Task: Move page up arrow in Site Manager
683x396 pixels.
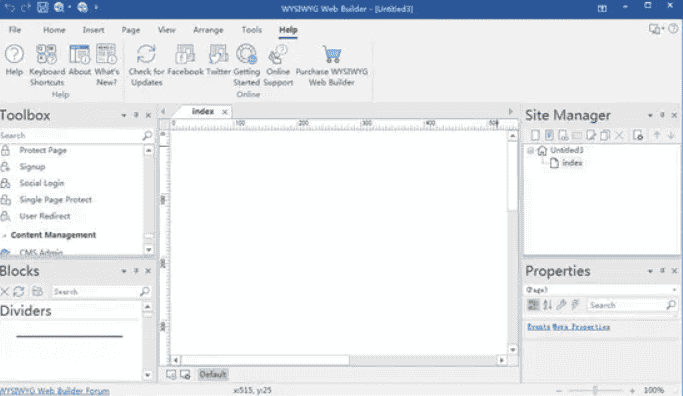Action: click(x=656, y=135)
